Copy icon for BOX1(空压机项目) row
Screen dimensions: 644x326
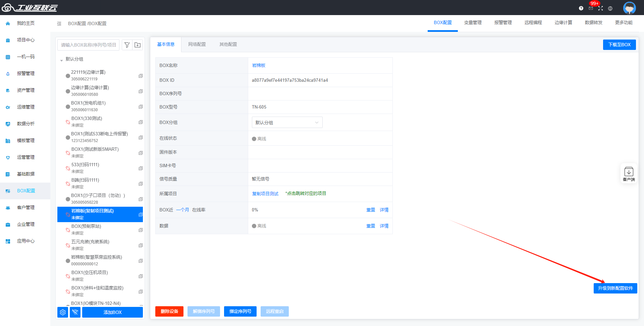pyautogui.click(x=141, y=276)
